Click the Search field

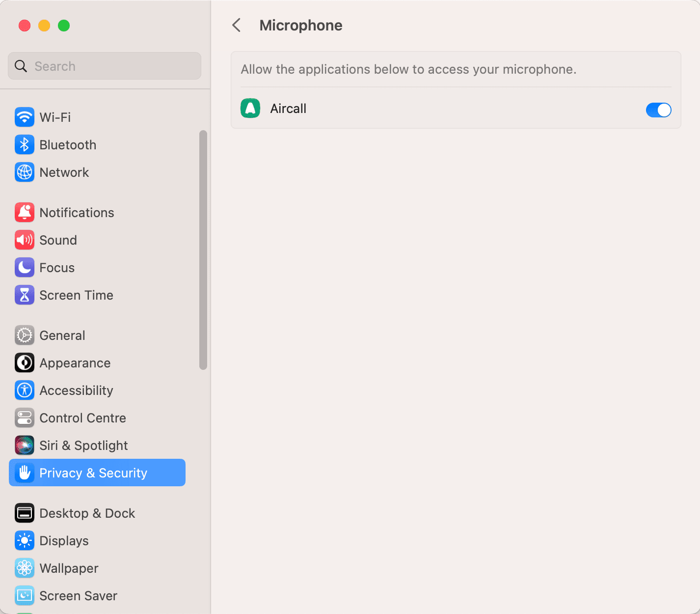pos(104,66)
